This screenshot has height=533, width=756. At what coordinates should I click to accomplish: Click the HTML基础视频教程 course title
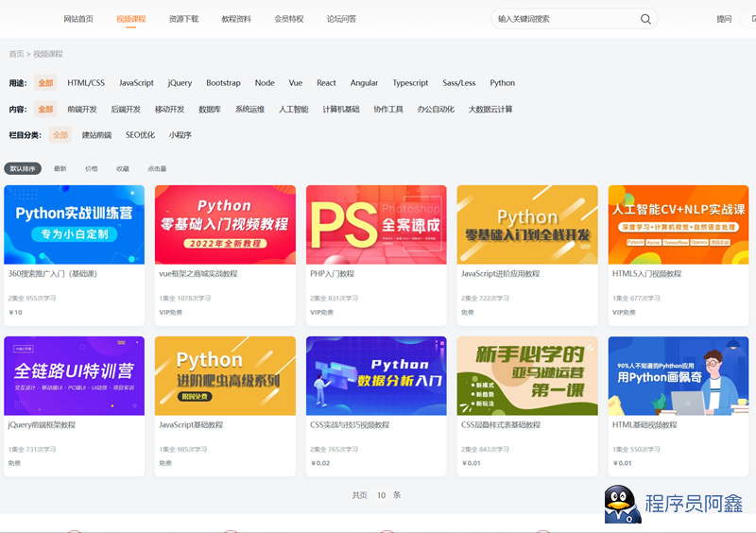tap(644, 425)
